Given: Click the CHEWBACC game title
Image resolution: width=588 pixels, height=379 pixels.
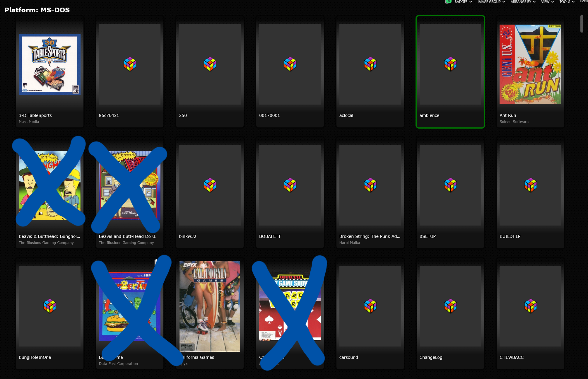Looking at the screenshot, I should 512,357.
